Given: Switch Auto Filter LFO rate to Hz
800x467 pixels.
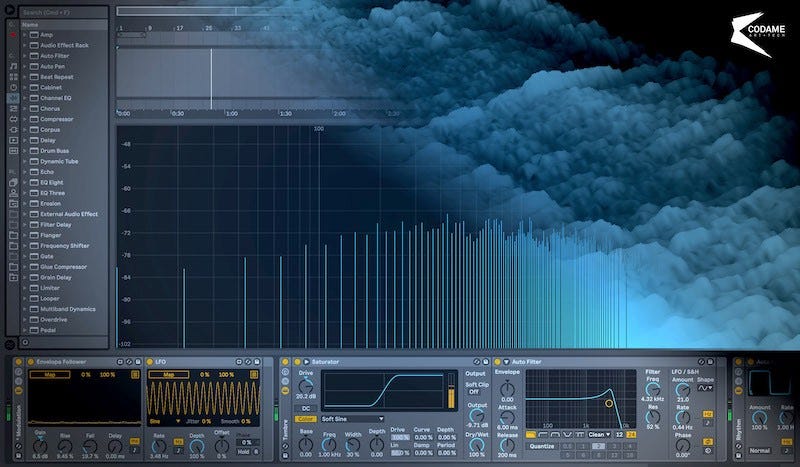Looking at the screenshot, I should [708, 414].
